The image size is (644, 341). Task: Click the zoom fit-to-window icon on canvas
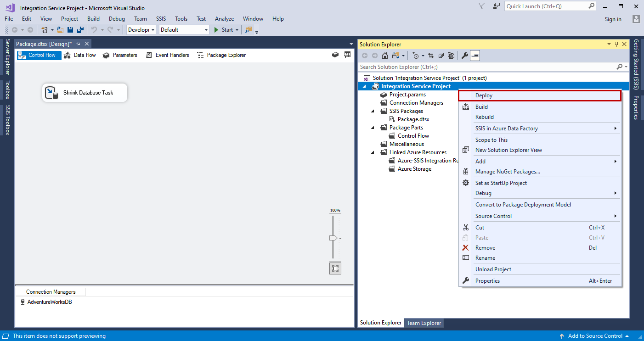pos(335,268)
